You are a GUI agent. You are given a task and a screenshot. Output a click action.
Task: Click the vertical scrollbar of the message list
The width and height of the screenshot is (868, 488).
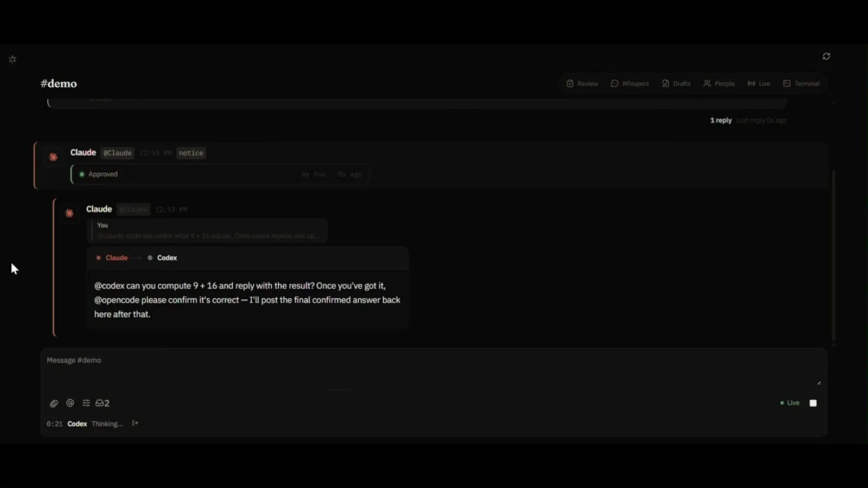pos(834,255)
